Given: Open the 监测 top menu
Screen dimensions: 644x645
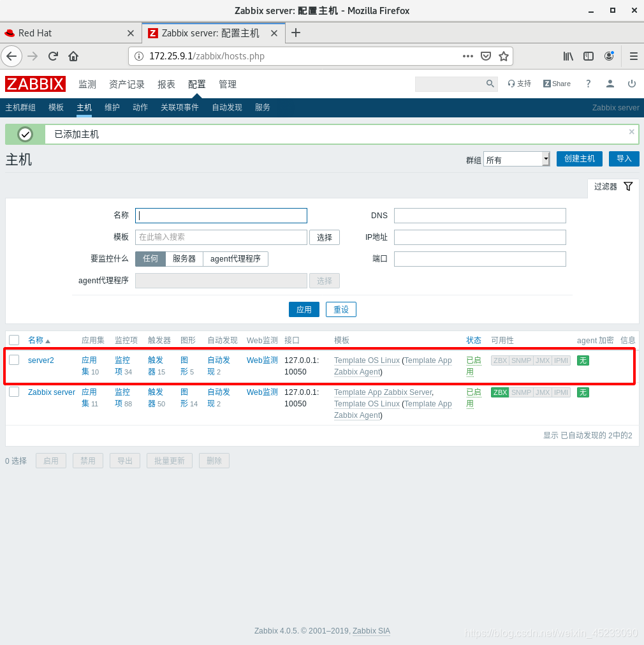Looking at the screenshot, I should click(x=87, y=84).
